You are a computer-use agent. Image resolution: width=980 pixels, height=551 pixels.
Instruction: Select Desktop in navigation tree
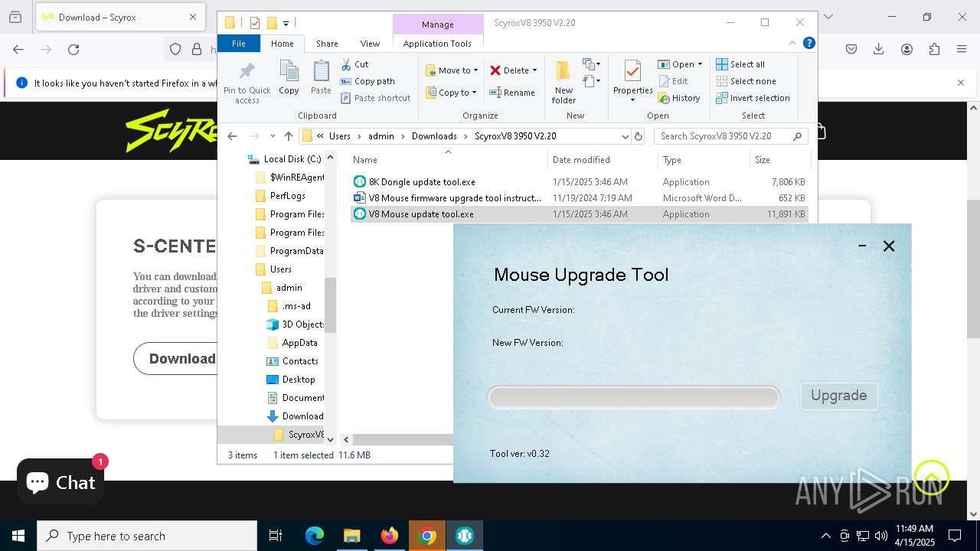pyautogui.click(x=290, y=380)
